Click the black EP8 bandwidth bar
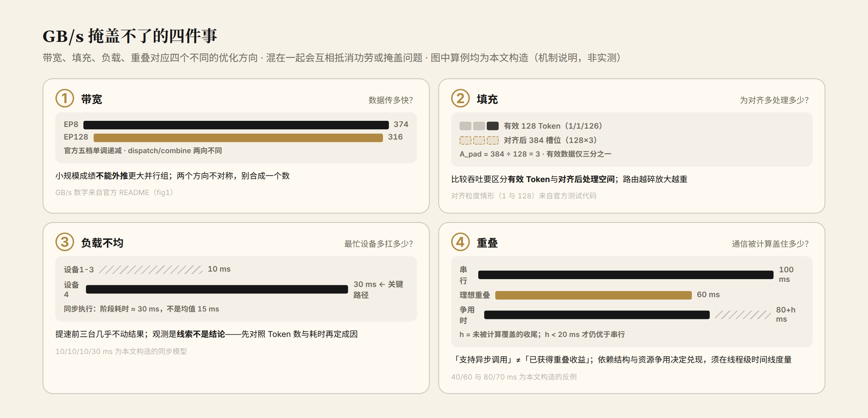This screenshot has height=418, width=868. pos(236,125)
